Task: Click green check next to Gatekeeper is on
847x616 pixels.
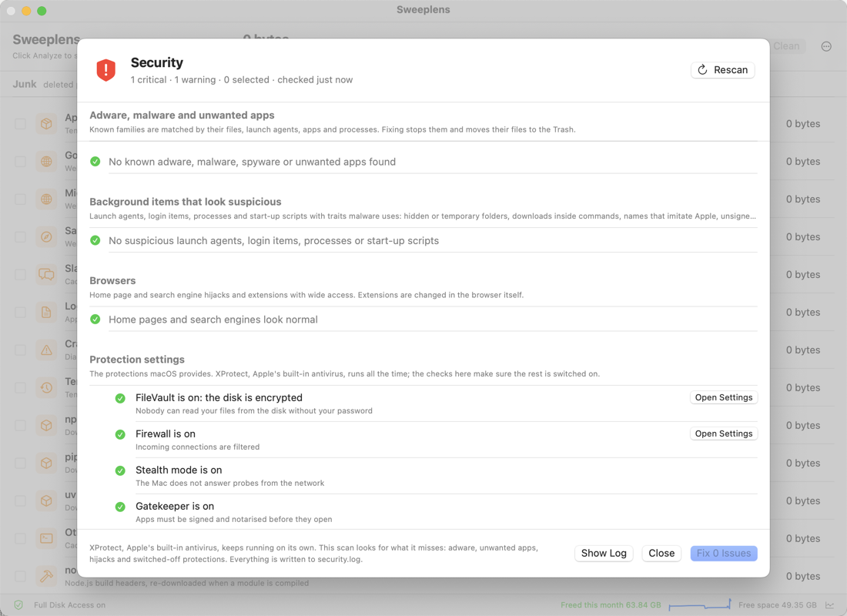Action: [120, 507]
